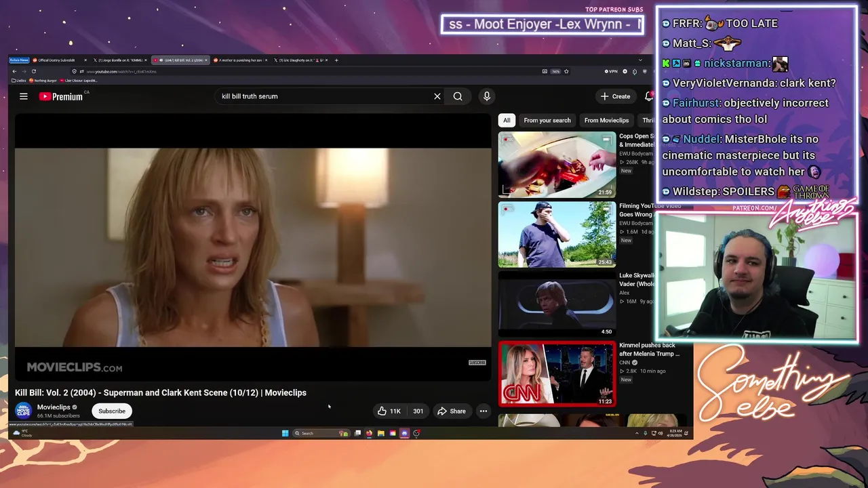Open Cops Open bodycam video thumbnail
868x488 pixels.
click(x=557, y=165)
